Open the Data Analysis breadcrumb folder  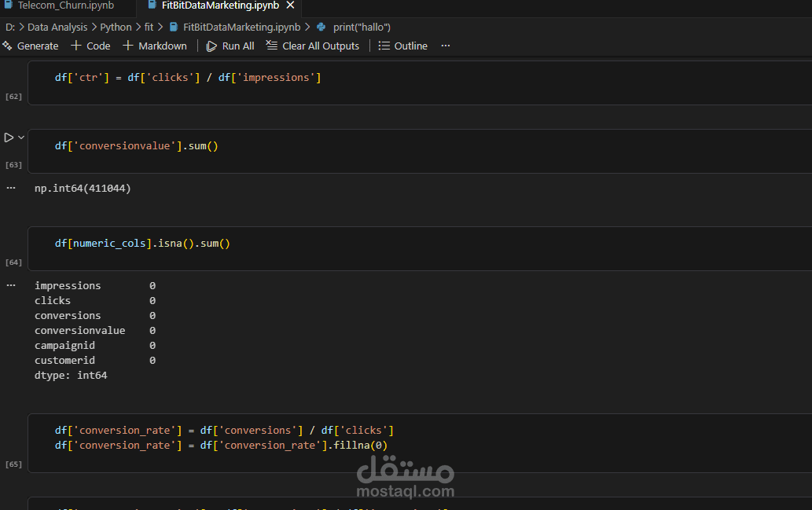(x=57, y=27)
